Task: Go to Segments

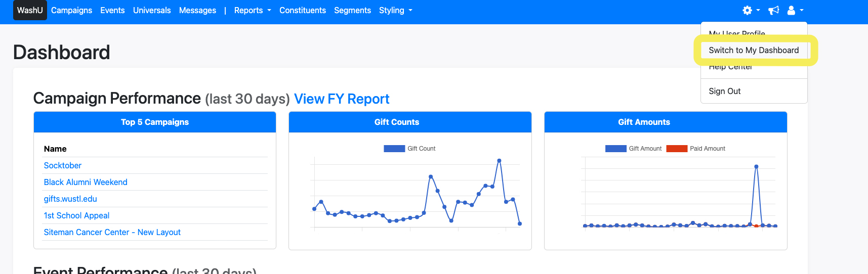Action: (x=352, y=10)
